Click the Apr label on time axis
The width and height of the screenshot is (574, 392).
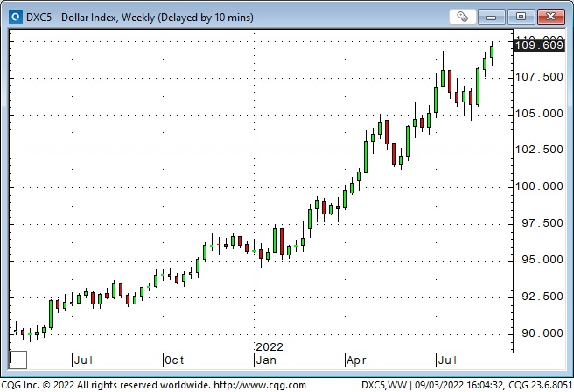[x=356, y=360]
